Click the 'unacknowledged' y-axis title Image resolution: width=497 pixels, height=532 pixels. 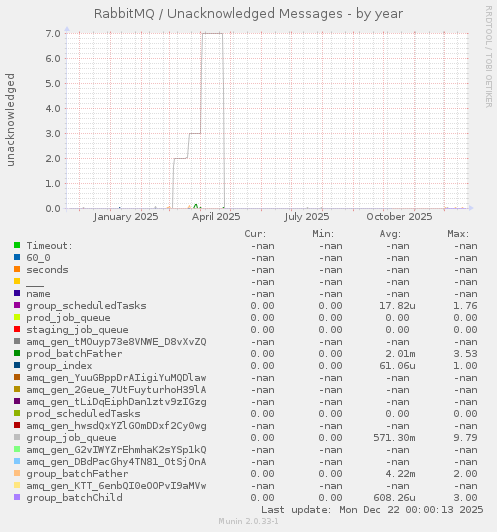coord(11,120)
